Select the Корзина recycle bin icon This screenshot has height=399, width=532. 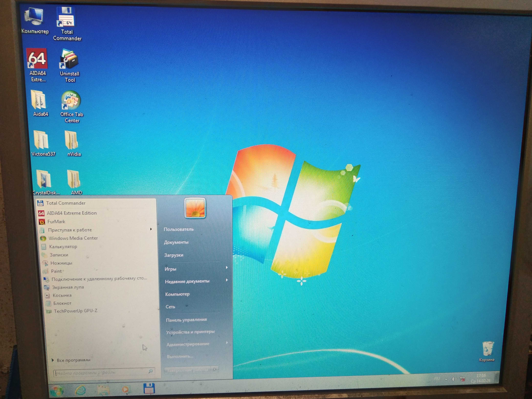tap(487, 352)
